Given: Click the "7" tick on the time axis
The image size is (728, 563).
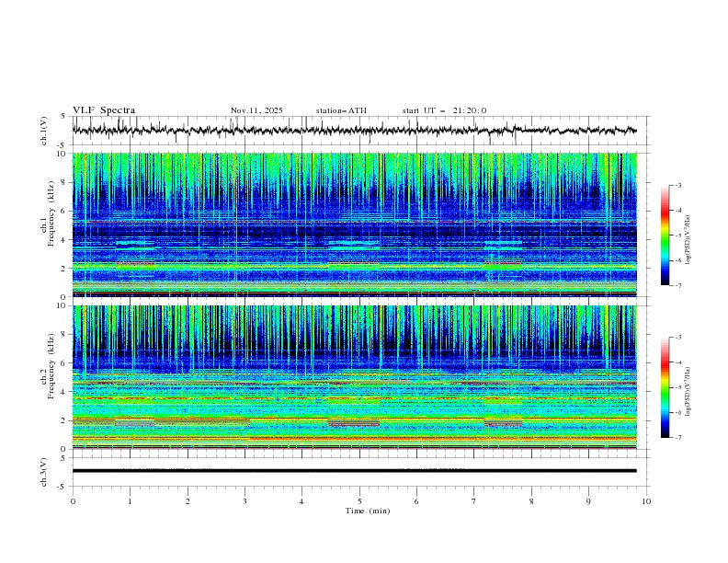Looking at the screenshot, I should [474, 501].
